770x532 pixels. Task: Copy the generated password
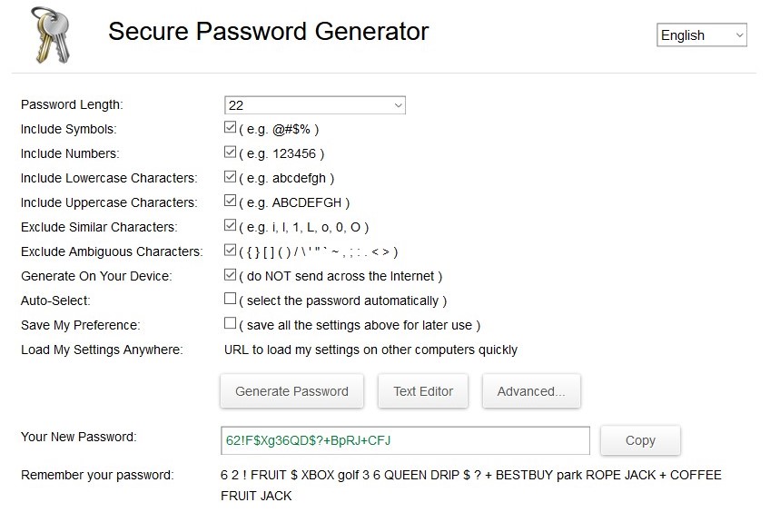coord(640,440)
